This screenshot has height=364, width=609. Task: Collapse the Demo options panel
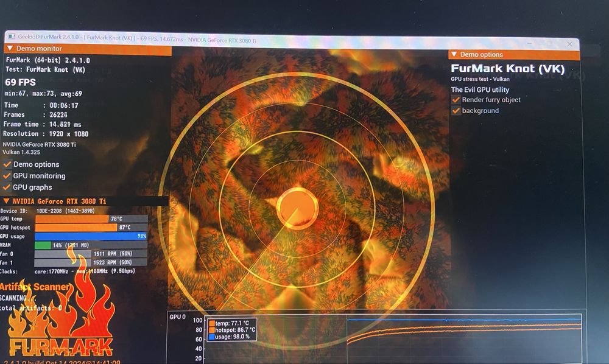click(x=454, y=54)
